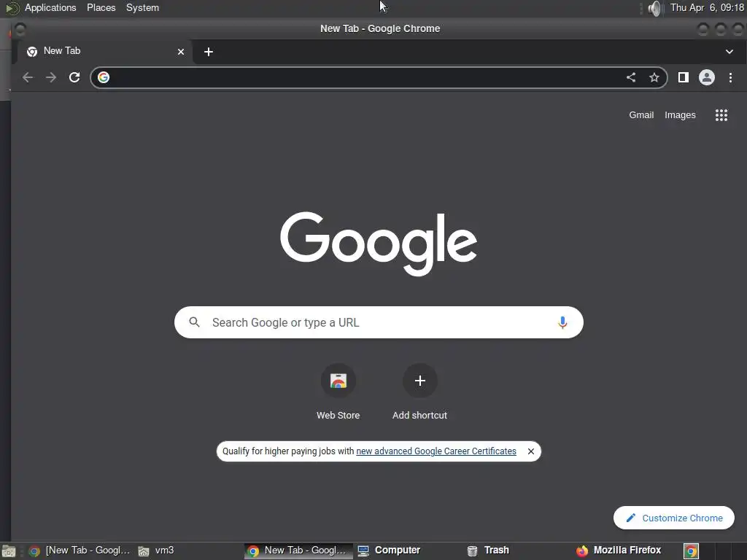The width and height of the screenshot is (747, 560).
Task: Open the side panel toggle icon
Action: 683,77
